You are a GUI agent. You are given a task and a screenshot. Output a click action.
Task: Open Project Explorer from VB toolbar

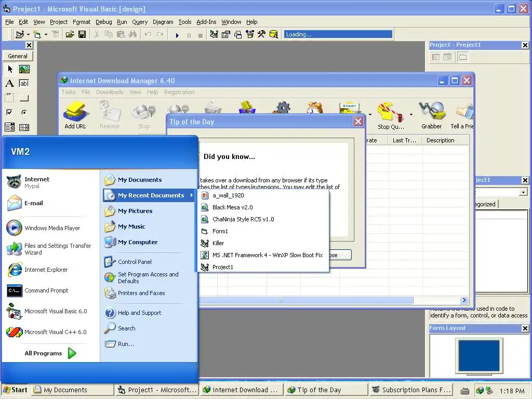[214, 34]
